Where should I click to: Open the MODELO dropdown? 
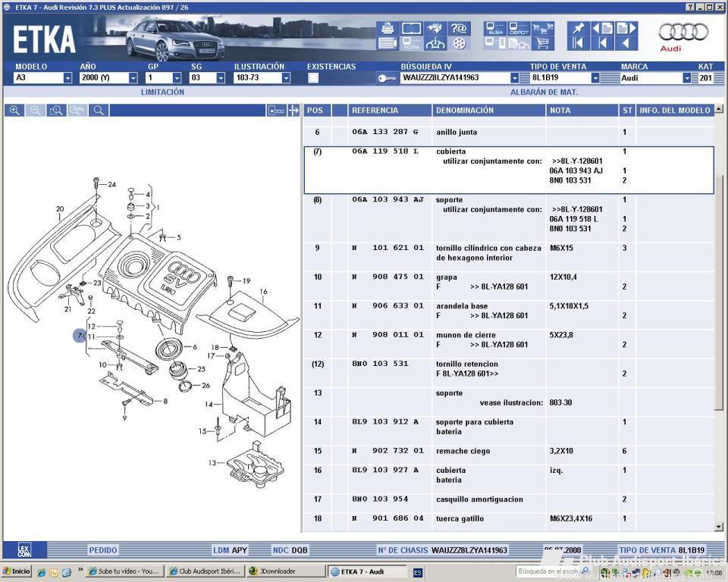click(67, 78)
